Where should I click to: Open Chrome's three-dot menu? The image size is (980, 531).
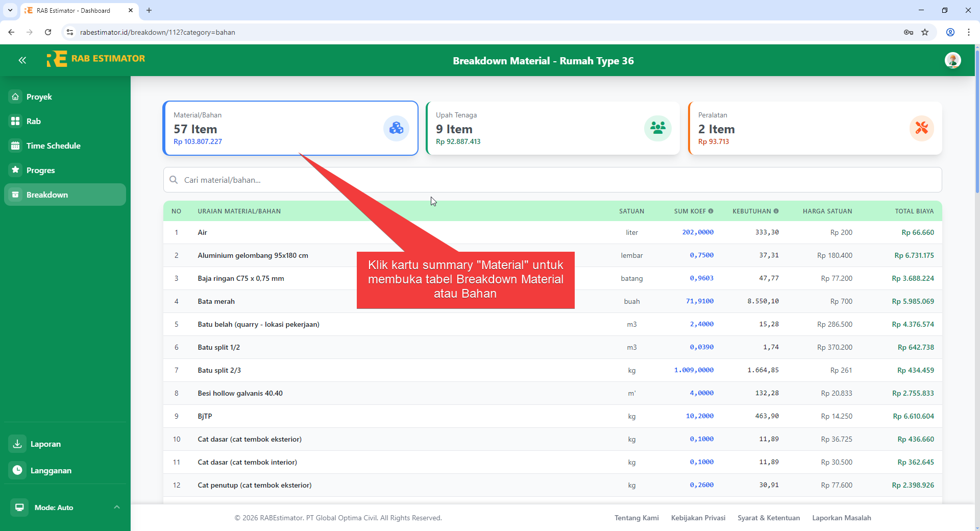[968, 32]
